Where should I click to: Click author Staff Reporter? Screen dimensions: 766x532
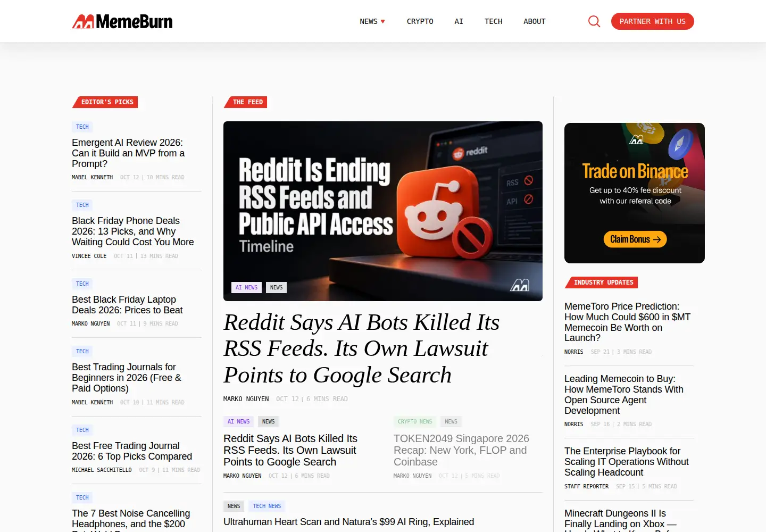point(586,486)
